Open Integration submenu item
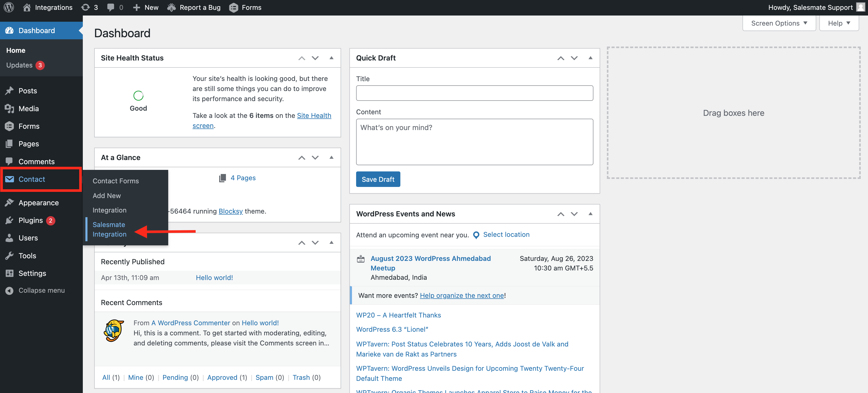This screenshot has width=868, height=393. click(x=109, y=210)
